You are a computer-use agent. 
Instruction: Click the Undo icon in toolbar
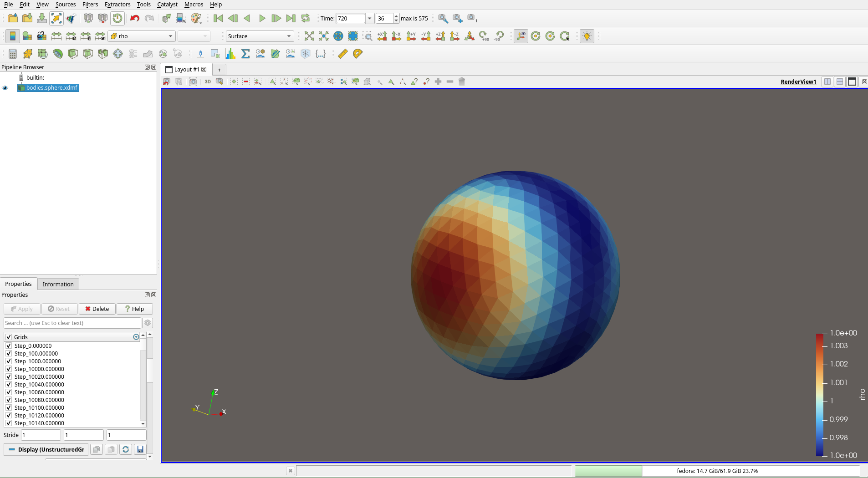(x=134, y=18)
